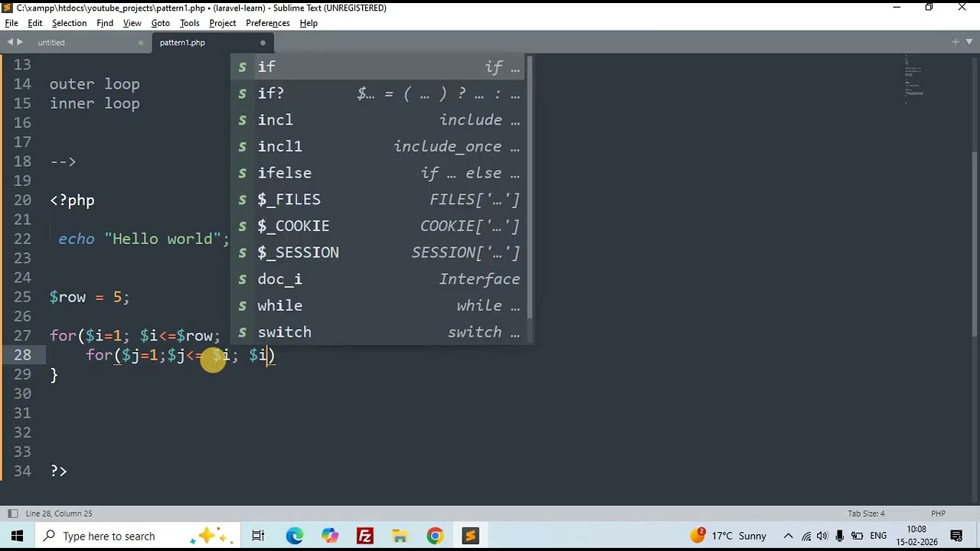Open the Copilot taskbar icon
The height and width of the screenshot is (551, 980).
pos(330,536)
